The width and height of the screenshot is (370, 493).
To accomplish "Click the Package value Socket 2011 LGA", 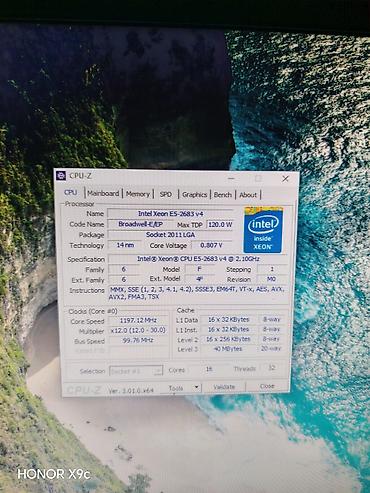I will [x=170, y=235].
